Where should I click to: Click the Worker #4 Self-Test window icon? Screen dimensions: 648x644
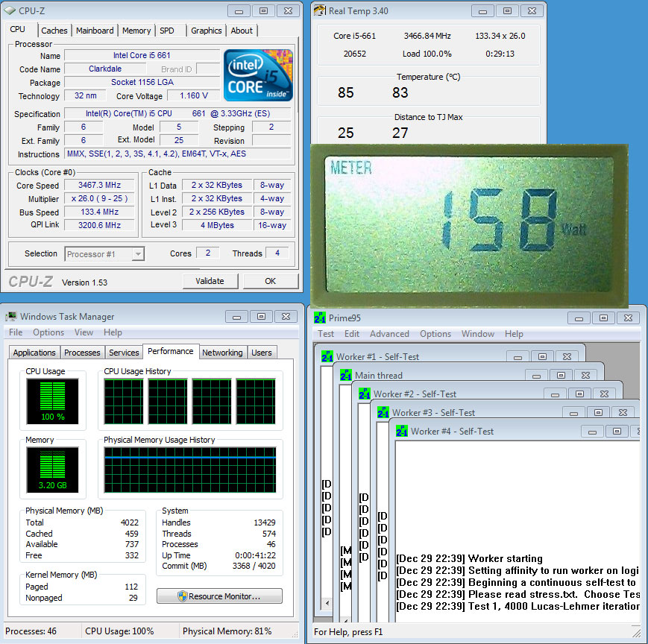click(x=401, y=431)
